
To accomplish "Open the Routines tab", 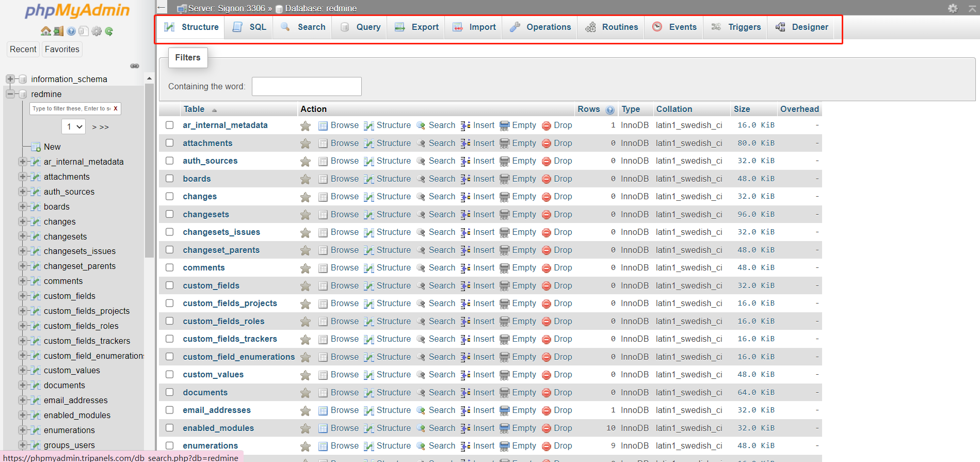I will click(612, 27).
